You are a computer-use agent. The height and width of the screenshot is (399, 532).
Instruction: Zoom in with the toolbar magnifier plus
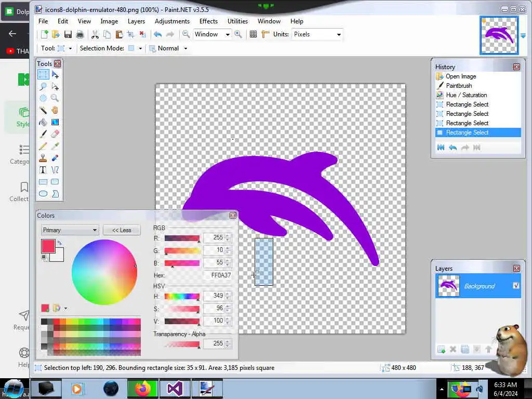(238, 34)
